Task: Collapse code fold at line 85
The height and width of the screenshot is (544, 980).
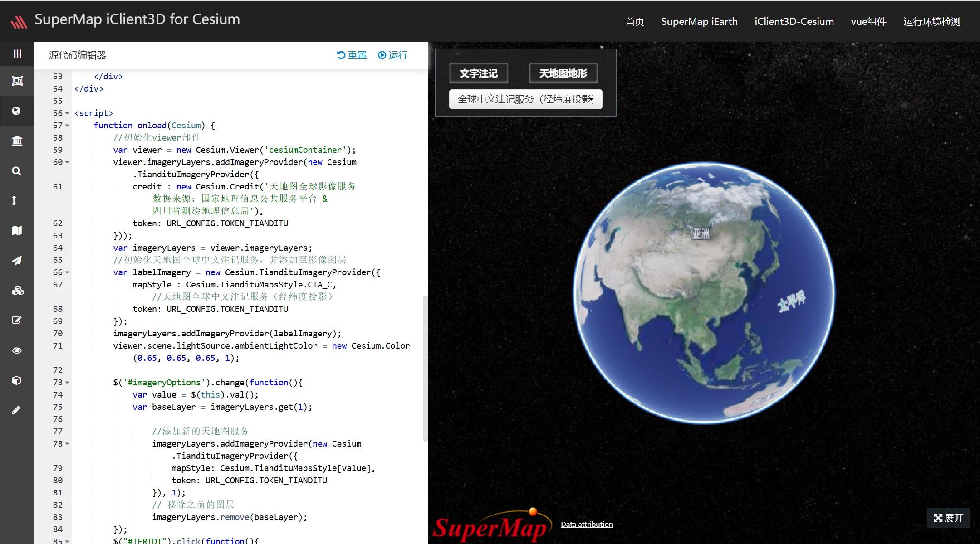Action: (x=67, y=541)
